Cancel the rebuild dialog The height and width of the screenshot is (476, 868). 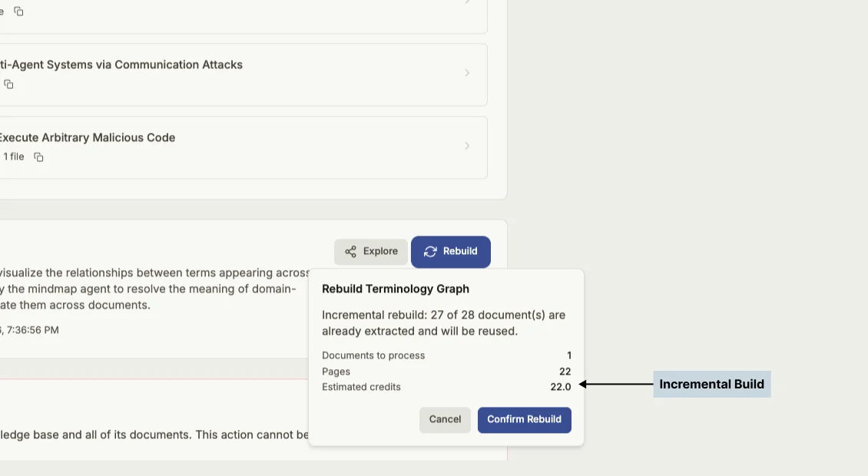coord(445,419)
